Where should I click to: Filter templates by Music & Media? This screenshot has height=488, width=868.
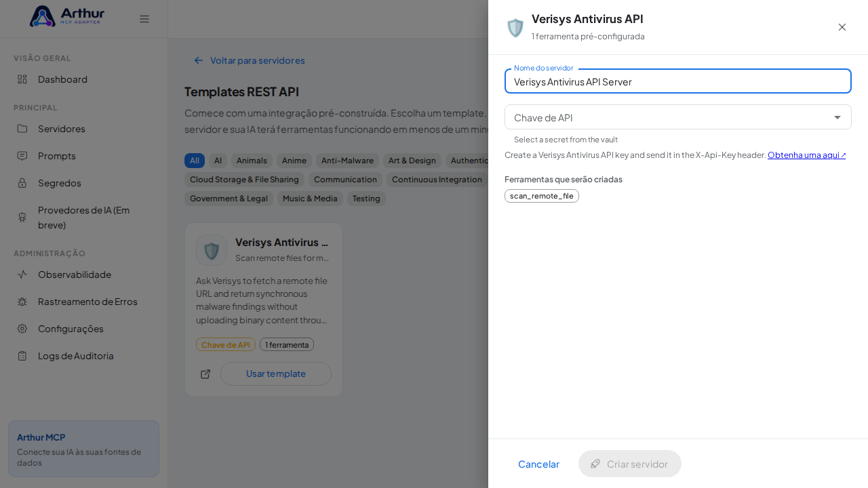[310, 199]
